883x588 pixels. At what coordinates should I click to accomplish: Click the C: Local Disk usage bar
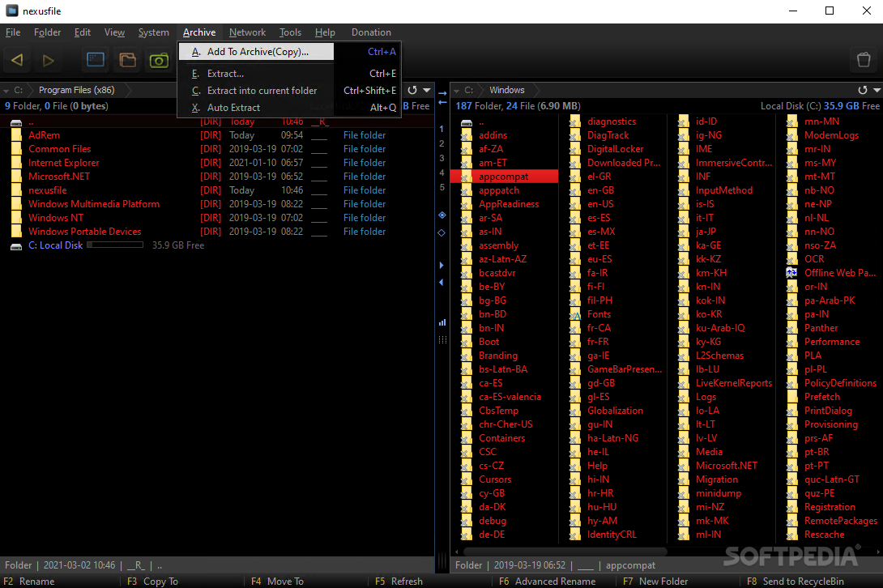[x=116, y=245]
